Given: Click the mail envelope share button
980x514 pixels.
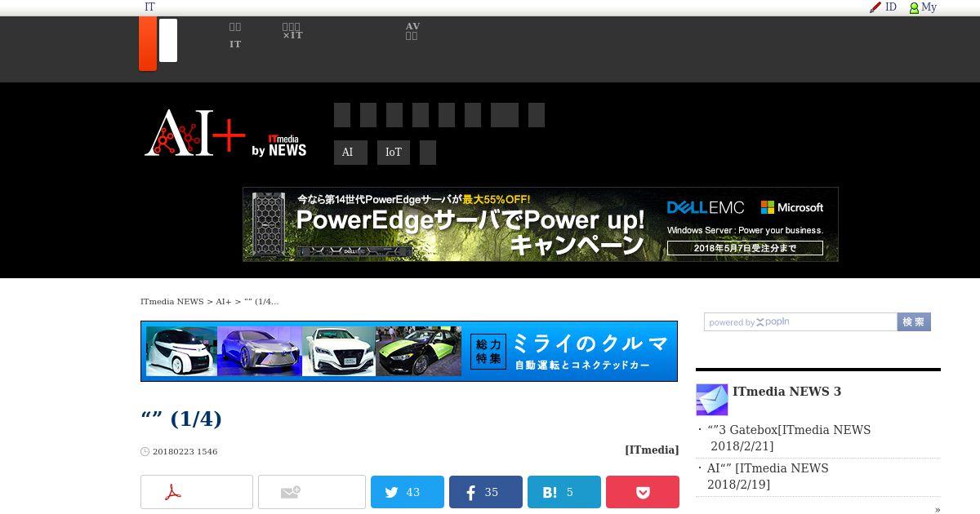Looking at the screenshot, I should click(x=312, y=492).
